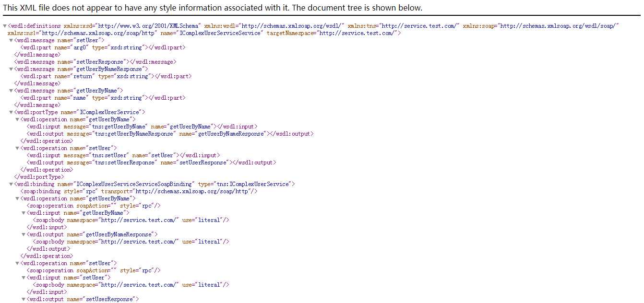Collapse the wsdl:message name="getUserByNameResponse" node
Viewport: 644px width, 303px height.
pyautogui.click(x=11, y=69)
